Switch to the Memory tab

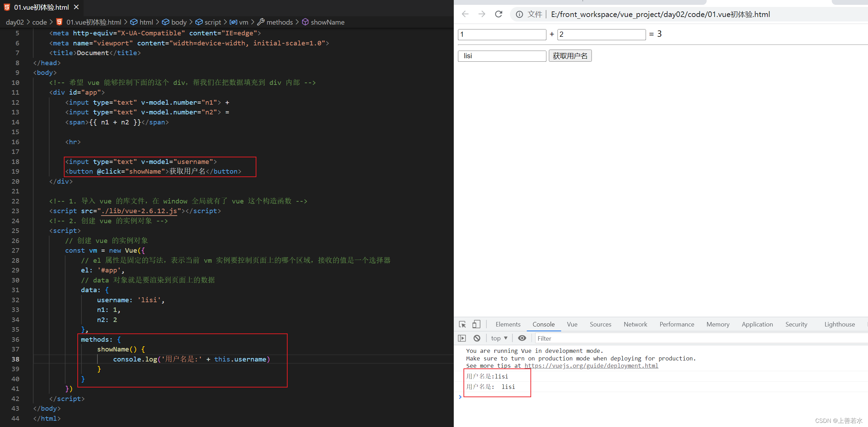pos(718,324)
